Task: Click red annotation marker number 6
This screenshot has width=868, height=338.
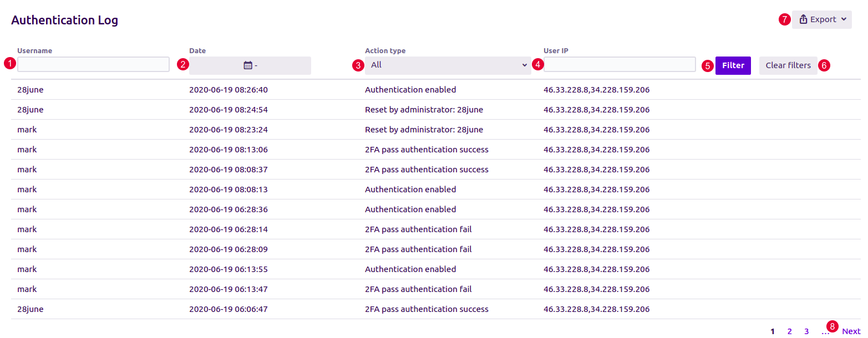Action: pos(824,65)
